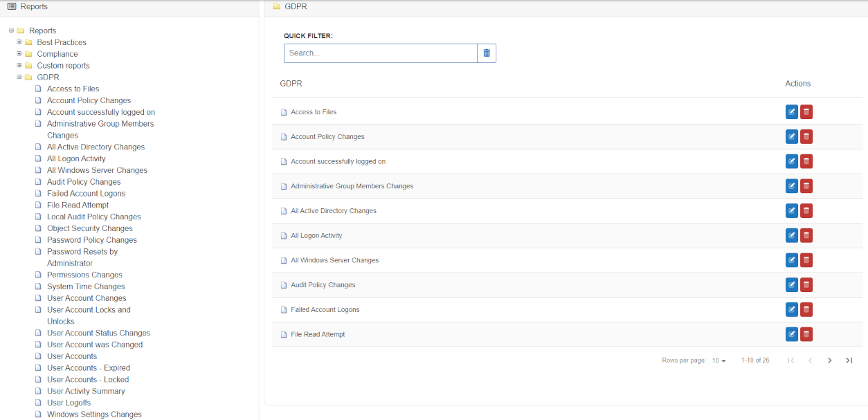Open User Account Status Changes tree item
This screenshot has height=420, width=868.
click(98, 333)
